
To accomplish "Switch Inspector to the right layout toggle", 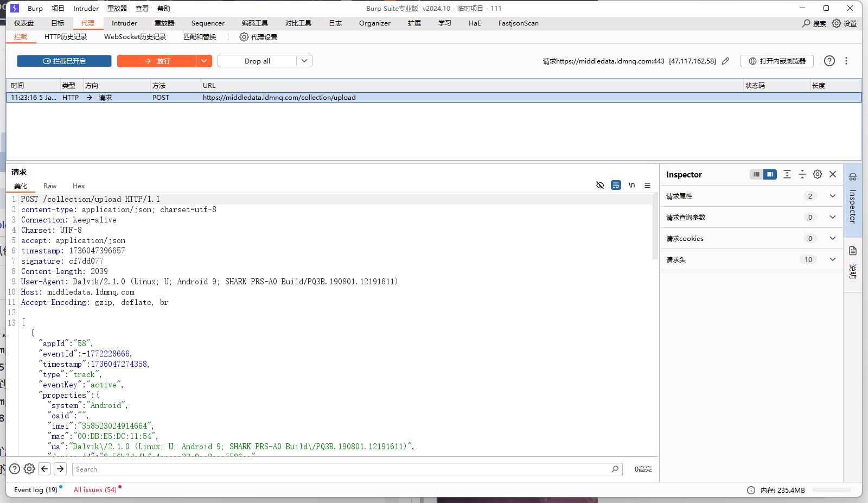I will (770, 174).
